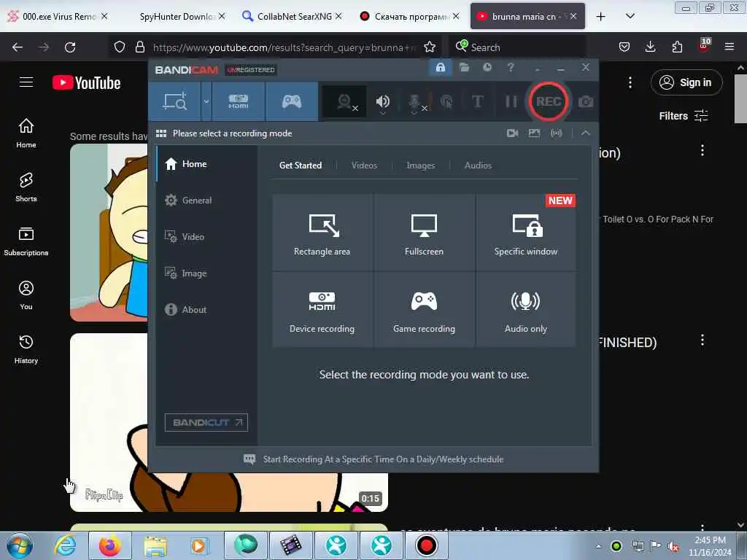Viewport: 747px width, 560px height.
Task: Click the Firefox Search field
Action: [x=519, y=47]
